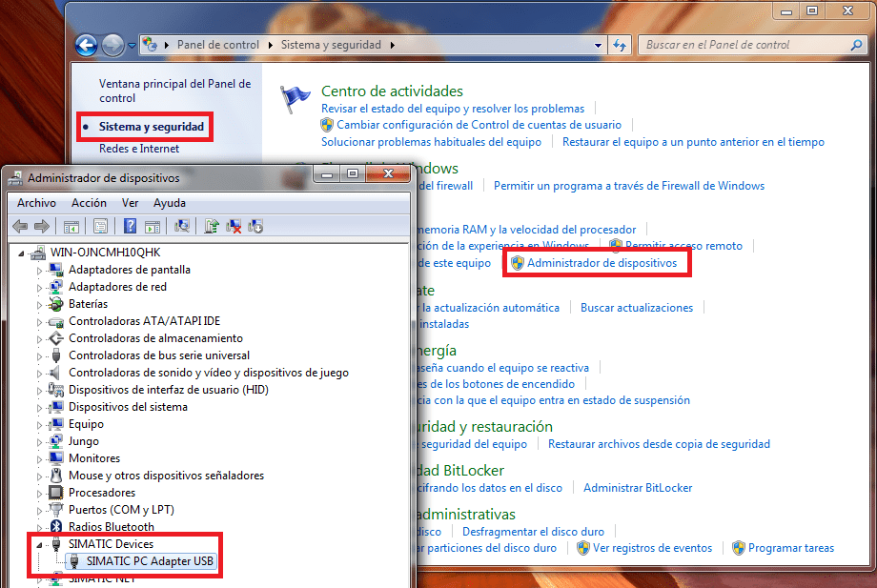Click the Centro de actividades flag icon

point(295,99)
